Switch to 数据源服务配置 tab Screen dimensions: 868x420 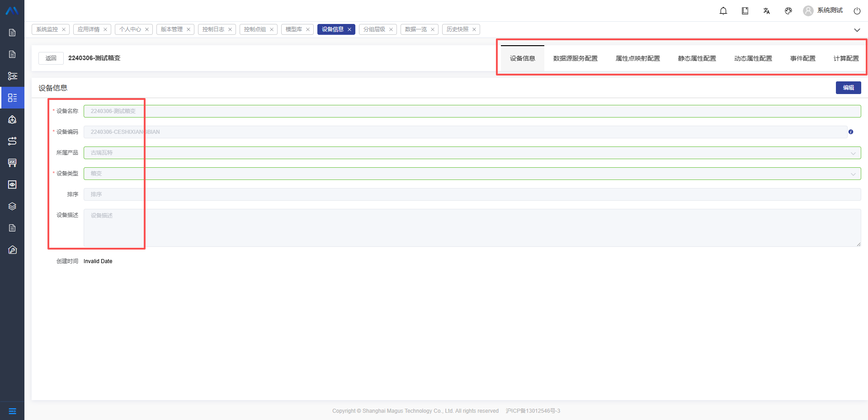coord(575,58)
